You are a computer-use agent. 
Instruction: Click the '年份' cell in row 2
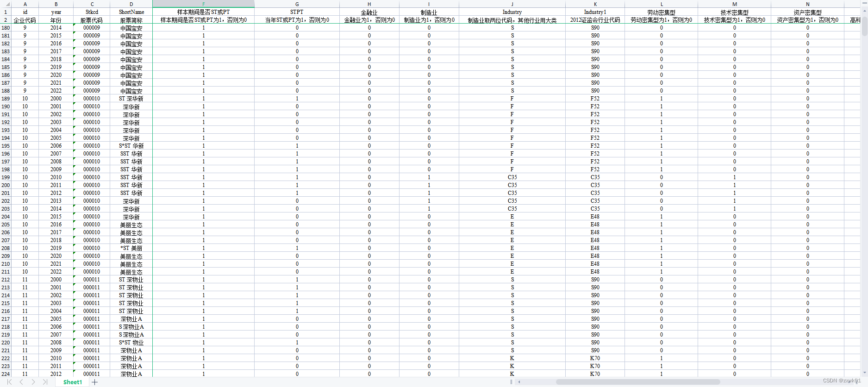pos(56,20)
